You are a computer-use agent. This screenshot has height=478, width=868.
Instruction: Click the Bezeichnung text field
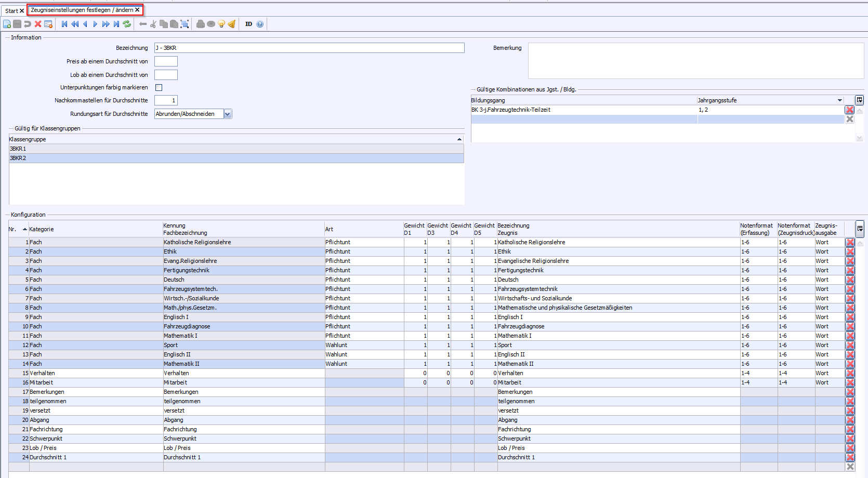click(x=309, y=48)
